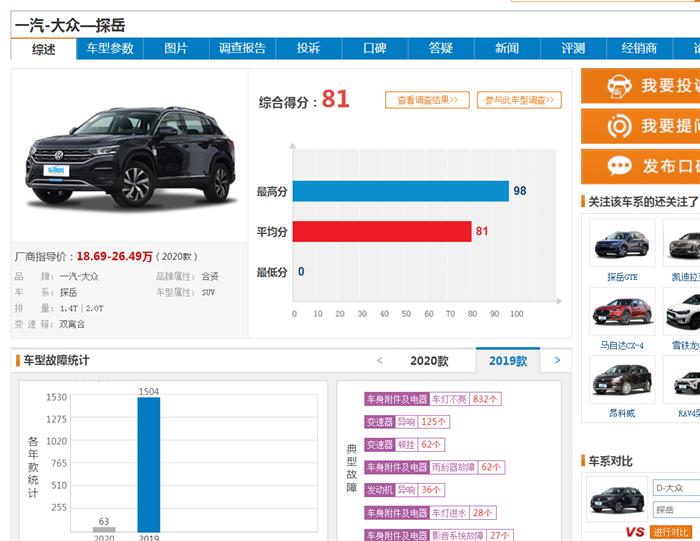Open the 雨刮器故障 62个 fault tag
Screen dimensions: 700x541
pos(434,467)
